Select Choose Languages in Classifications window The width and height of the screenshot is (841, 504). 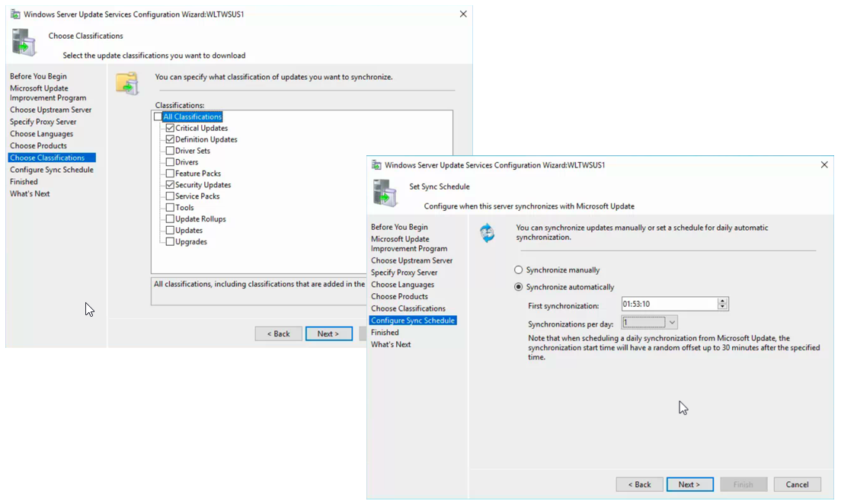[41, 133]
